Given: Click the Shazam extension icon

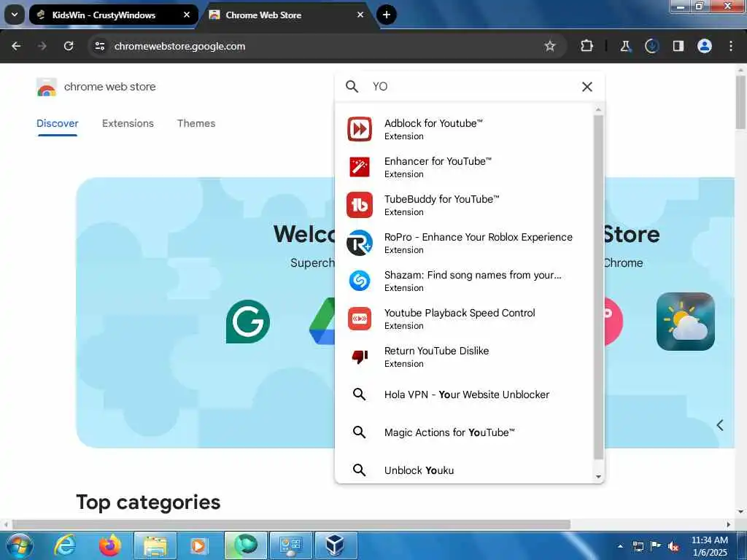Looking at the screenshot, I should point(359,281).
